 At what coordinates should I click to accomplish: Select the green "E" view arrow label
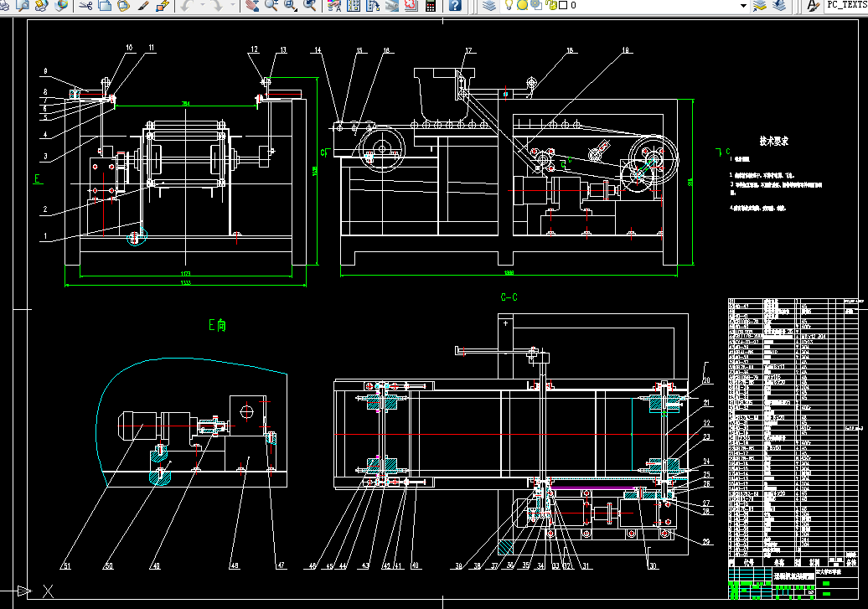37,178
